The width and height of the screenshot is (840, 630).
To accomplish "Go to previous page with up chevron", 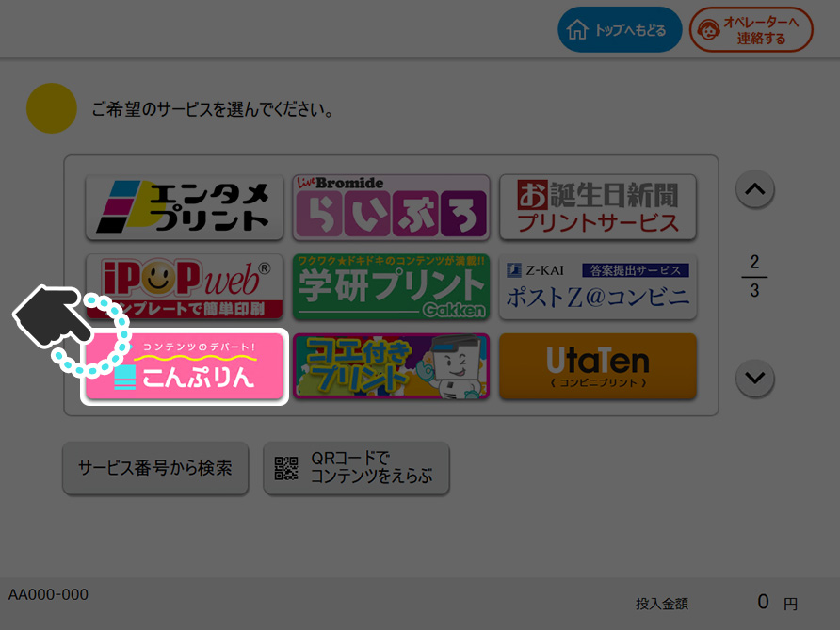I will pos(755,189).
